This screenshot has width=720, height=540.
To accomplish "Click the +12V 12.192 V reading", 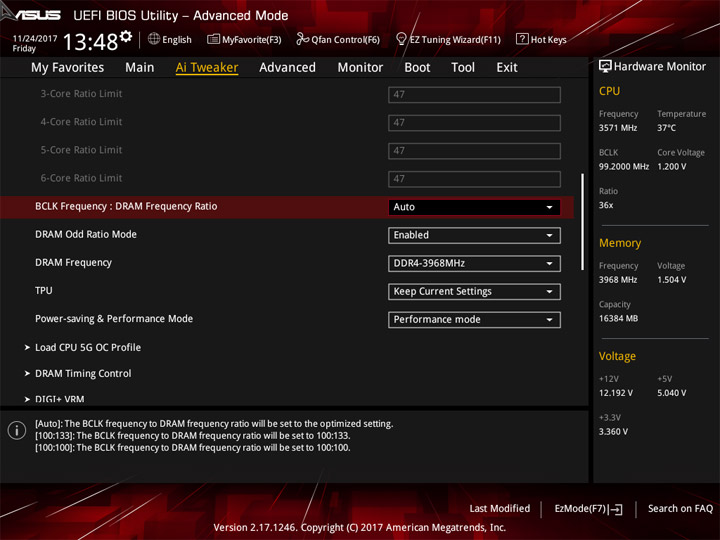I will pos(615,393).
